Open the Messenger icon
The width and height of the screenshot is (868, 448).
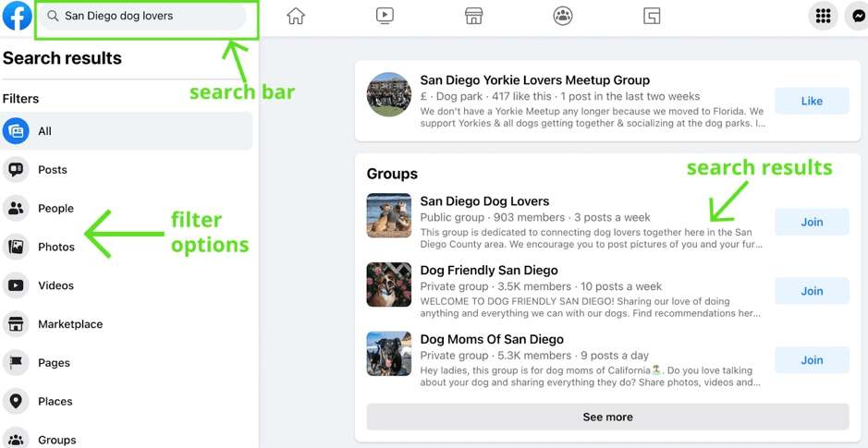tap(858, 16)
